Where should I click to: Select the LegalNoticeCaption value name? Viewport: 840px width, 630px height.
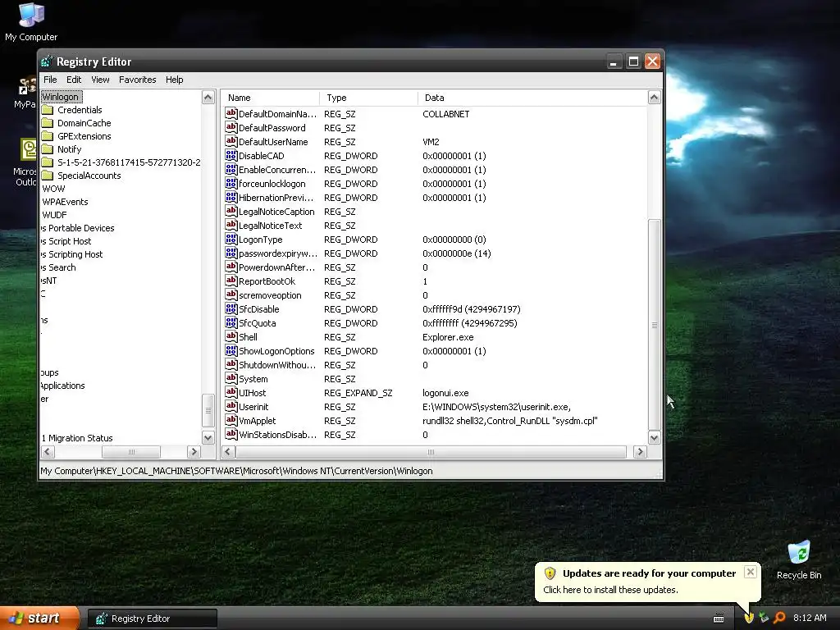click(276, 212)
